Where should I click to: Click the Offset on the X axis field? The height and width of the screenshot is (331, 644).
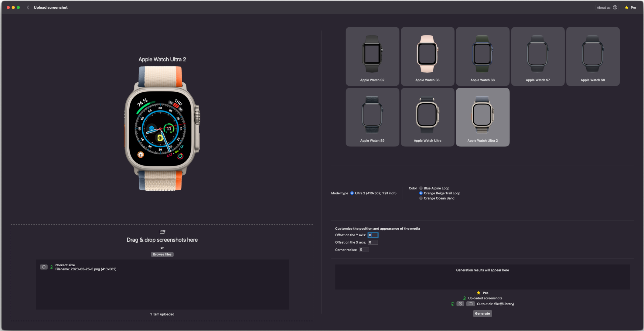pyautogui.click(x=373, y=242)
